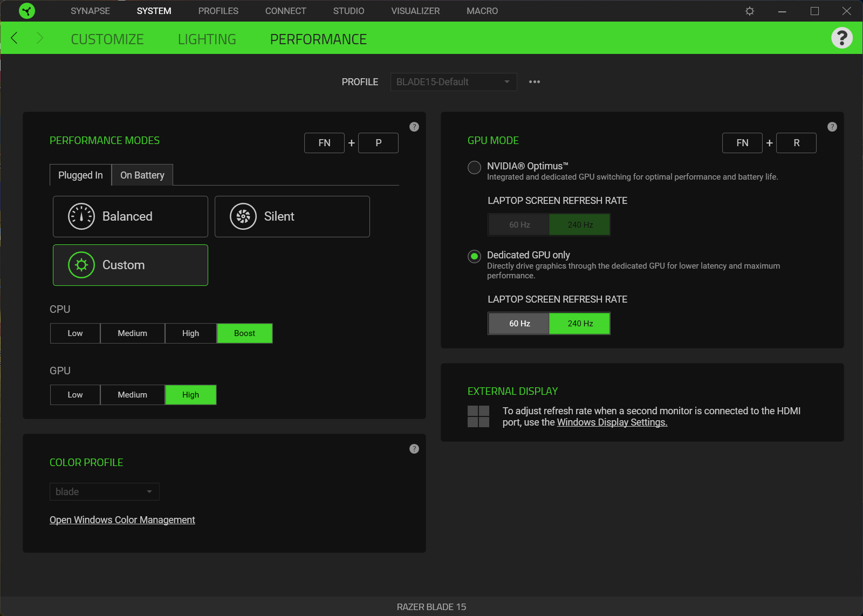Set CPU to High

pyautogui.click(x=191, y=333)
